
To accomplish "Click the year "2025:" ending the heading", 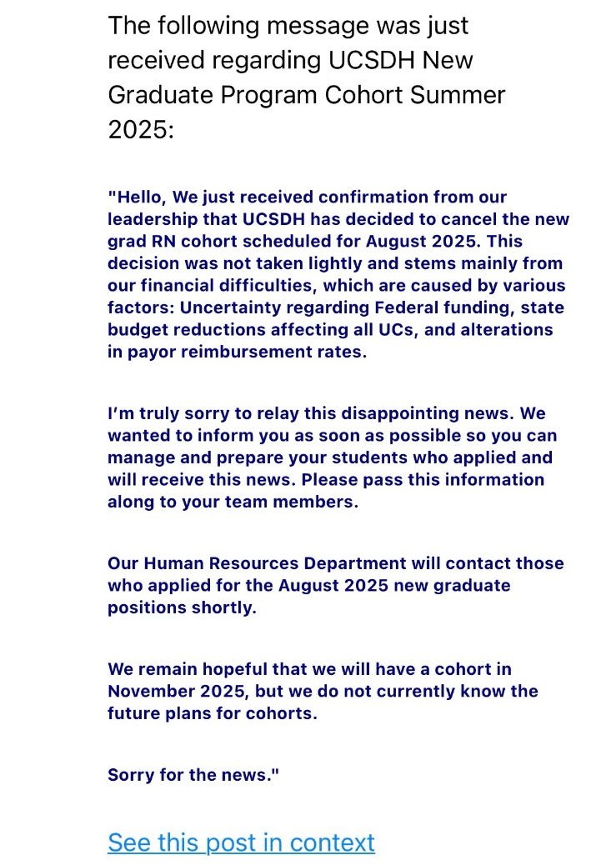I will 141,130.
